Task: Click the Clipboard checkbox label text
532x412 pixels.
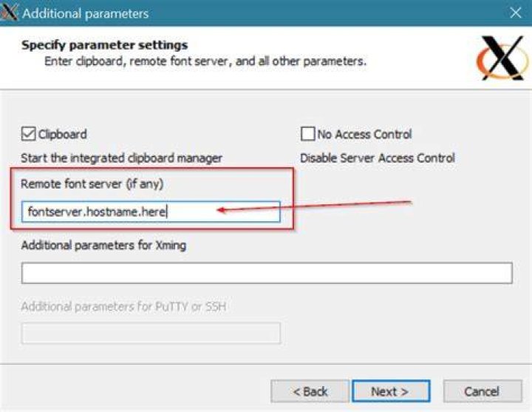Action: (62, 135)
